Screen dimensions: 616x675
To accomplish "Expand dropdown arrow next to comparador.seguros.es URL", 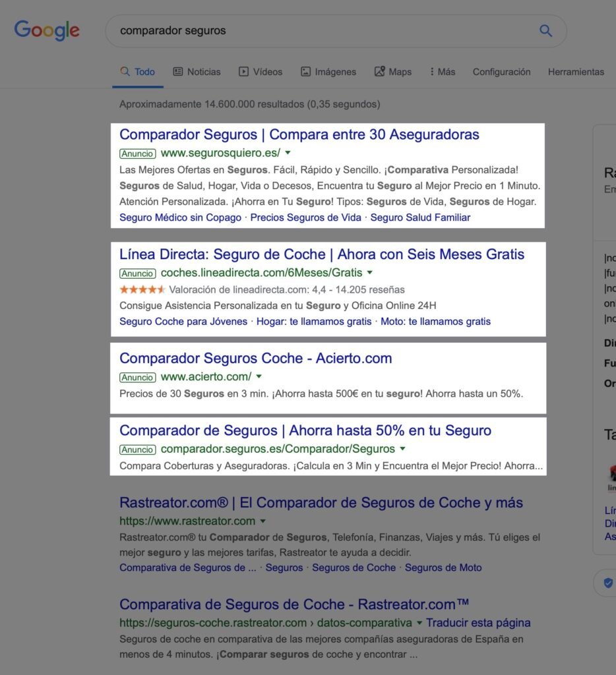I will pos(402,448).
